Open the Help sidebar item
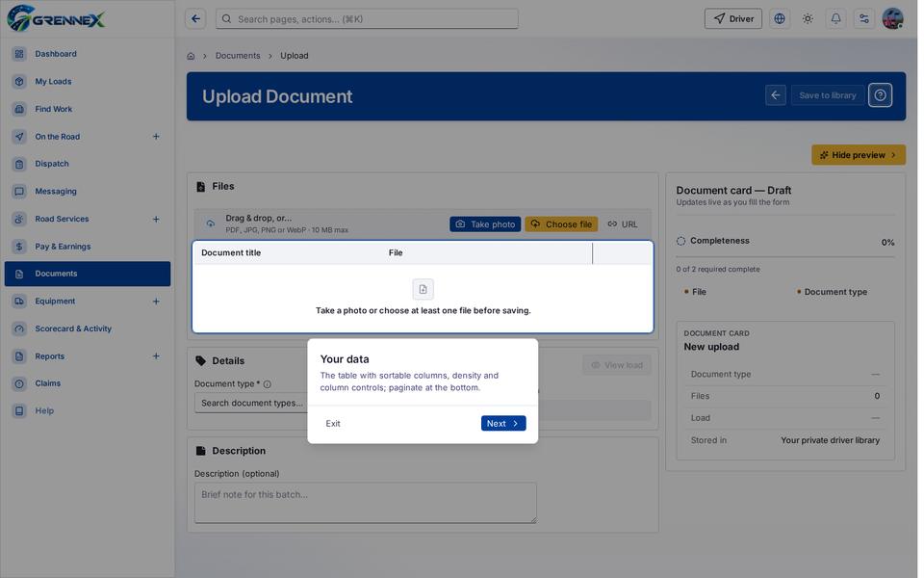 point(88,411)
